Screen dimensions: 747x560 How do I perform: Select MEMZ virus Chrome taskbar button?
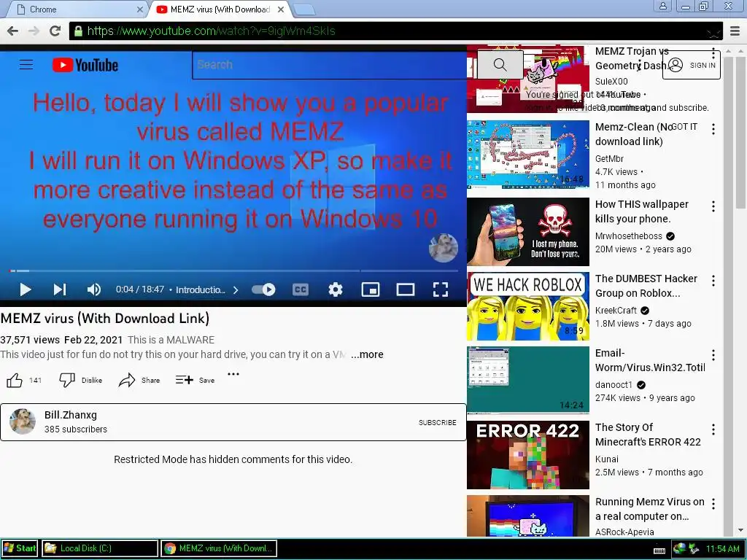(x=219, y=548)
